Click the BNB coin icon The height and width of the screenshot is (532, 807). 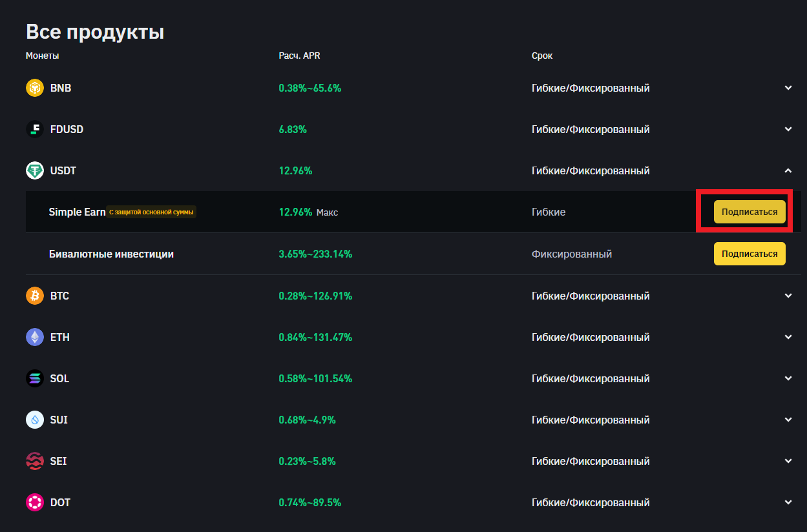click(35, 88)
